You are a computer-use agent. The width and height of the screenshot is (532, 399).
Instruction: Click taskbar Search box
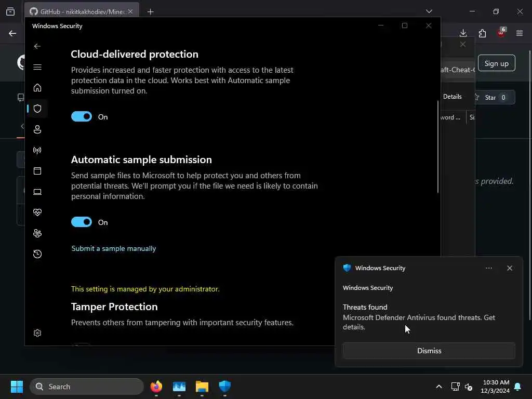coord(87,387)
